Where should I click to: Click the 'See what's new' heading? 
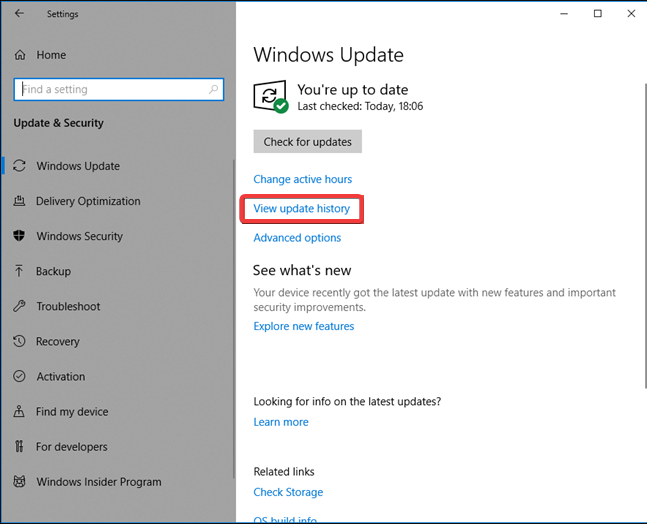coord(302,270)
